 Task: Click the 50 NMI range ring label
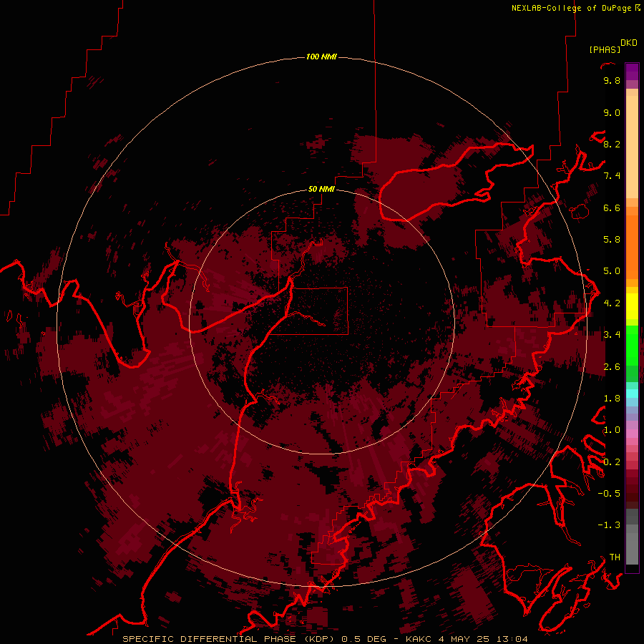point(321,189)
